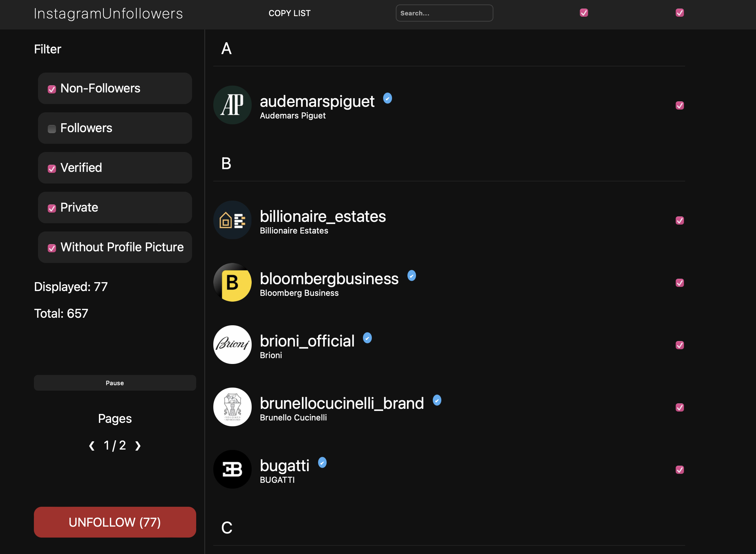Image resolution: width=756 pixels, height=554 pixels.
Task: Toggle the header checkbox left of select-all
Action: [584, 13]
